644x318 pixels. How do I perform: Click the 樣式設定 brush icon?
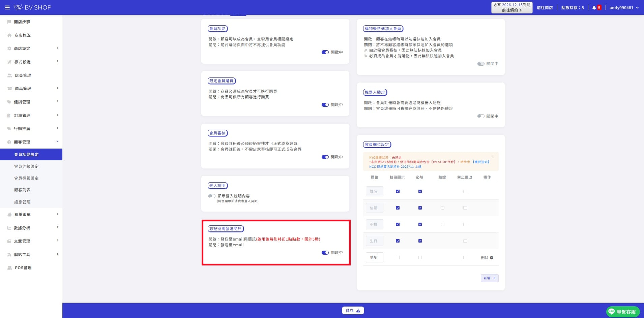(9, 62)
